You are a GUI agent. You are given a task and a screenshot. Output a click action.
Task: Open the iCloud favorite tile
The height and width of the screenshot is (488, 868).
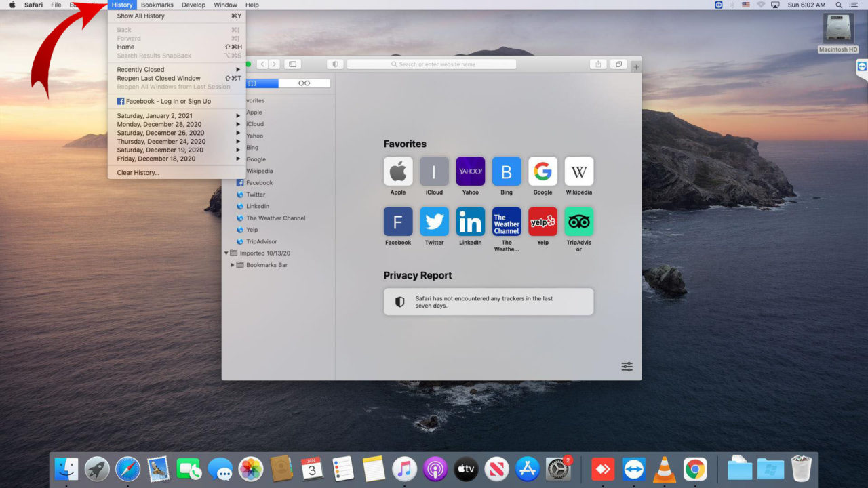click(434, 171)
